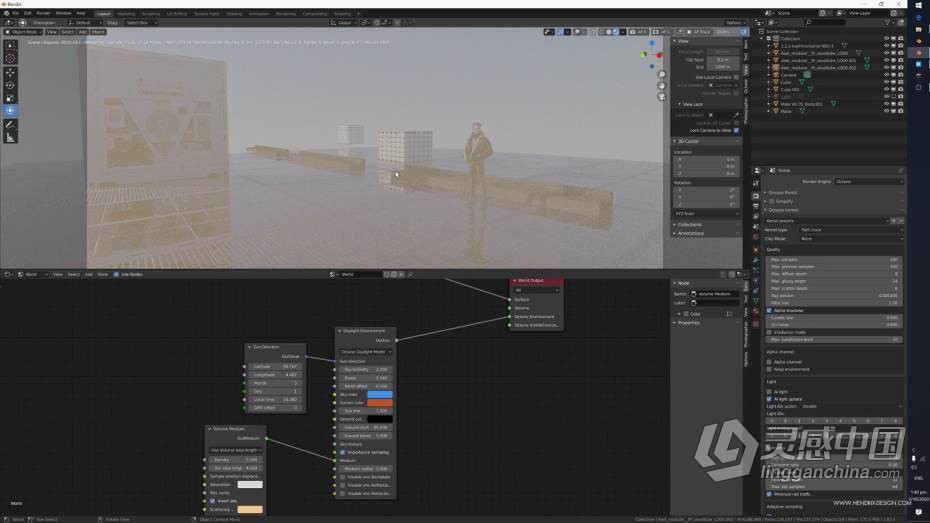Open the Object Mode dropdown

(x=23, y=32)
